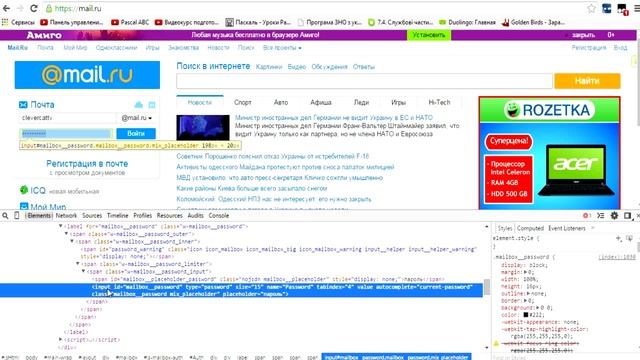Open Одноклассники link in top navigation
Viewport: 640px width, 360px height.
point(116,48)
